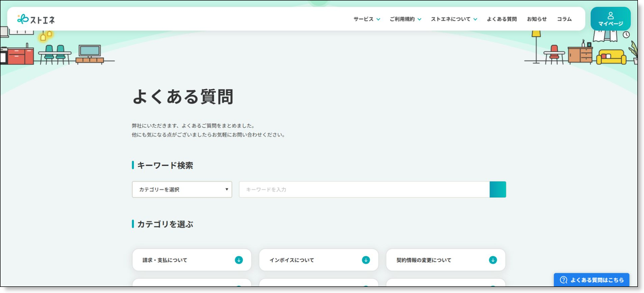Select the 請求・支払について category

pyautogui.click(x=192, y=260)
